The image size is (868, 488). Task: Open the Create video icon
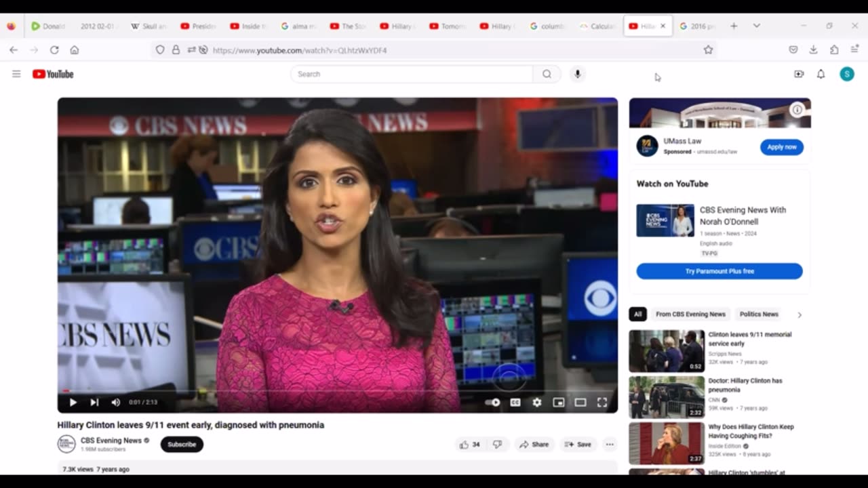click(x=799, y=74)
